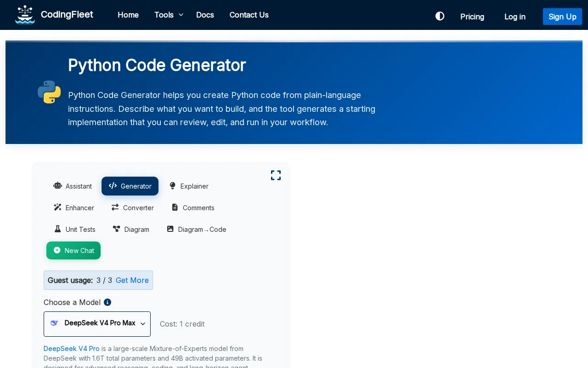Click the CodingFleet ship logo
The image size is (588, 368).
(25, 15)
